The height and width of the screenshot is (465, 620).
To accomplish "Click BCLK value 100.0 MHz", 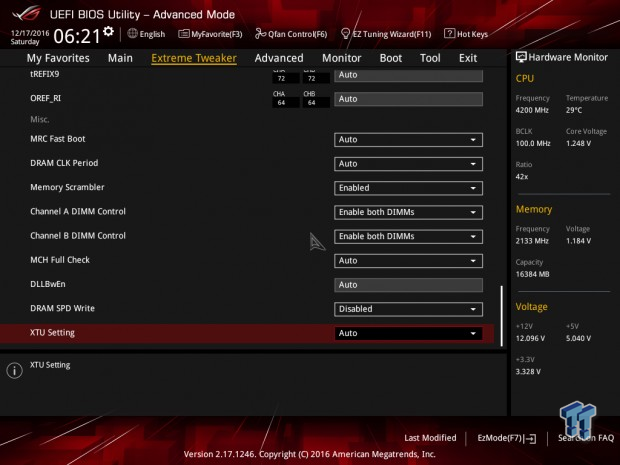I will [x=533, y=144].
